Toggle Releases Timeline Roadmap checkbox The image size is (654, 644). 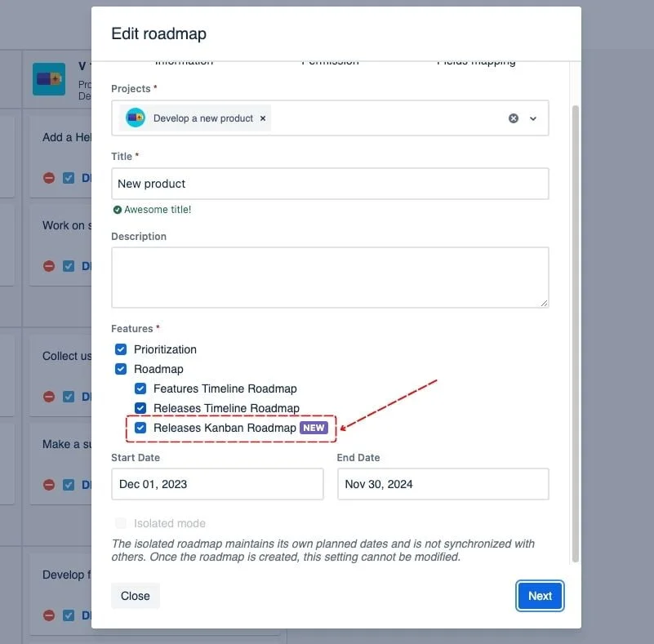pos(140,408)
